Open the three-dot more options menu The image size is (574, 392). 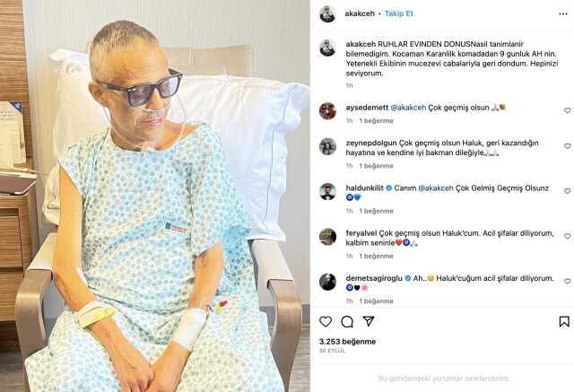tap(563, 14)
